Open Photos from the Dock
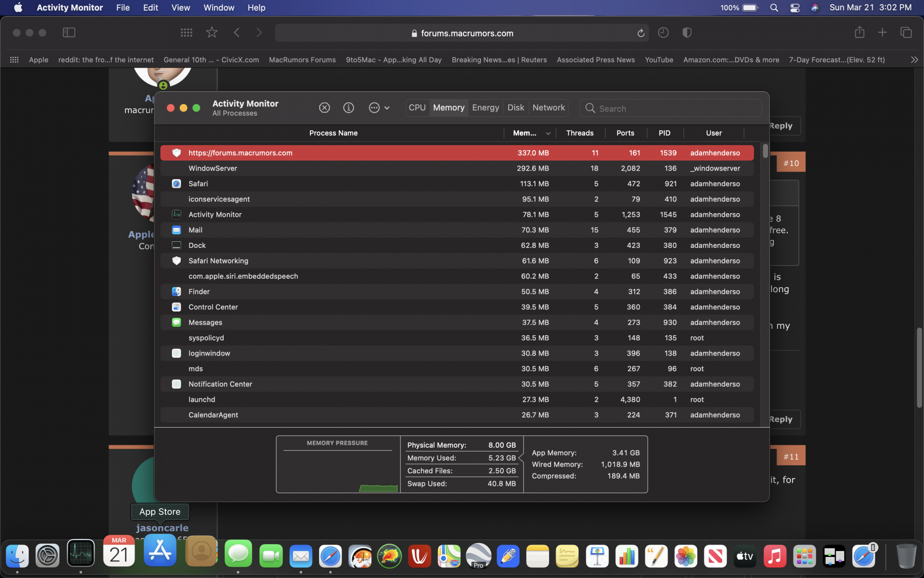 point(686,555)
